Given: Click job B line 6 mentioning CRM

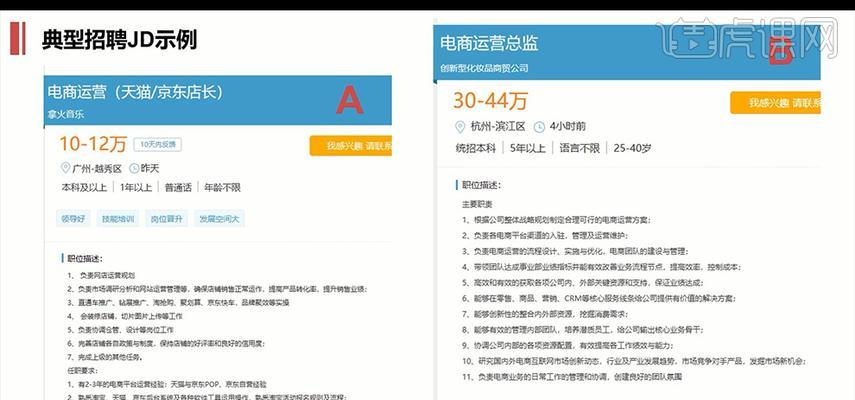Looking at the screenshot, I should click(598, 299).
